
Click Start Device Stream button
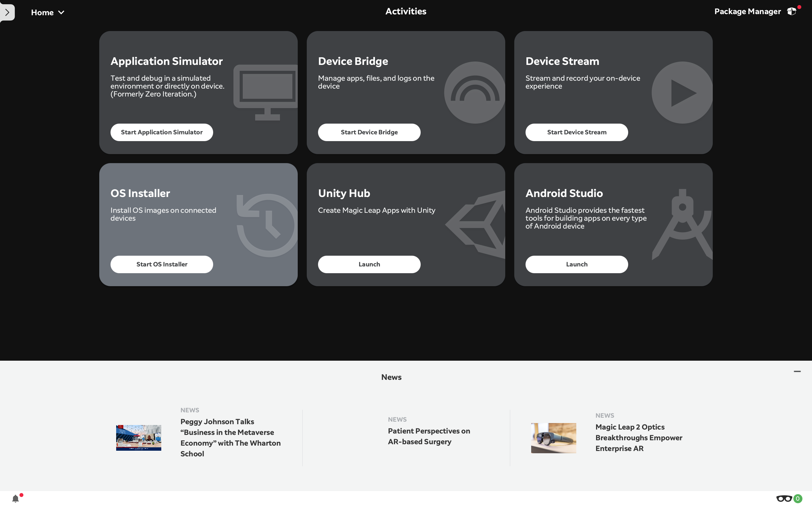[x=577, y=132]
